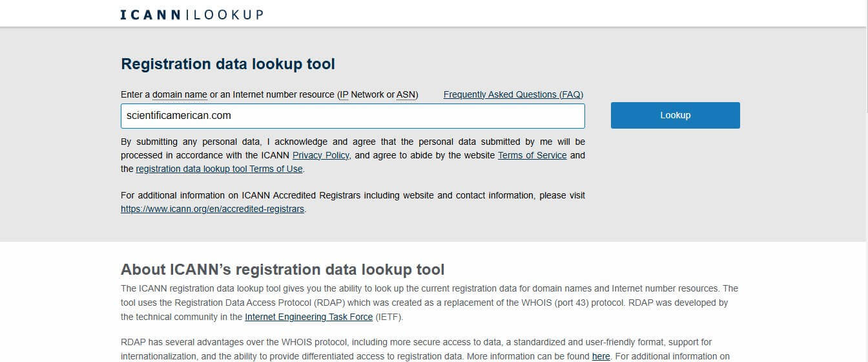
Task: Open the Internet Engineering Task Force link
Action: click(x=308, y=317)
